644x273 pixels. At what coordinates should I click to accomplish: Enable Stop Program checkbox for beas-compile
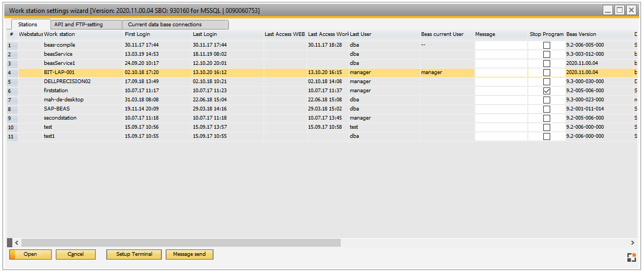click(546, 45)
